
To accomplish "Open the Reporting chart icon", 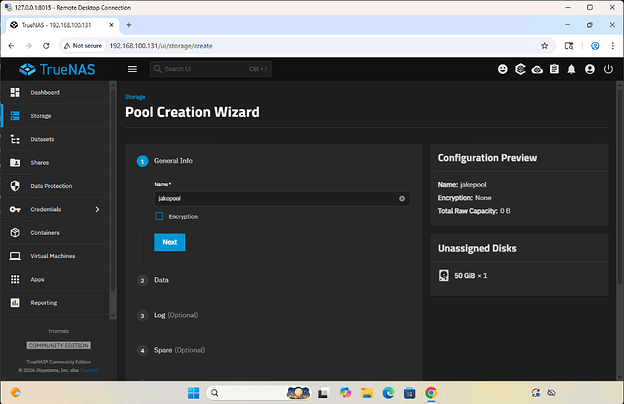I will pos(15,303).
